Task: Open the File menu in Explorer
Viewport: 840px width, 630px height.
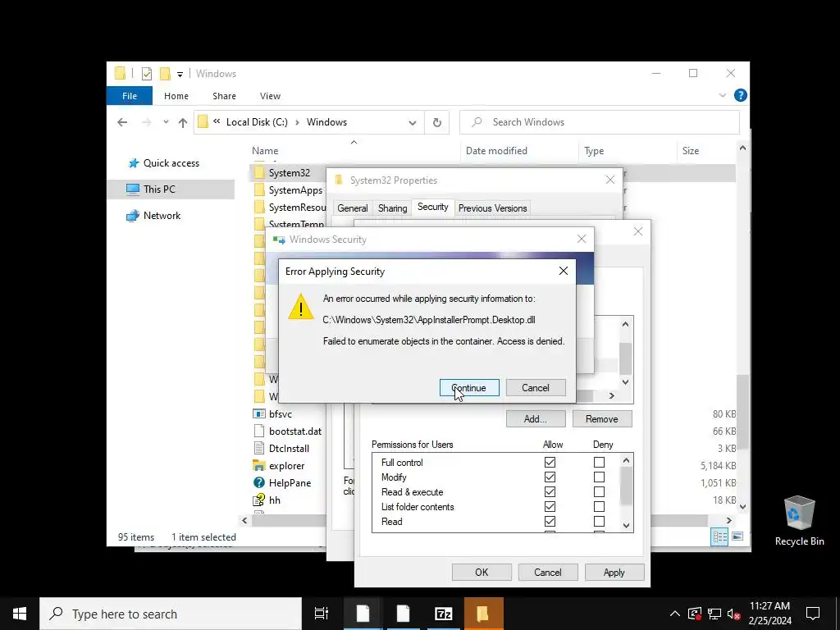Action: click(130, 96)
